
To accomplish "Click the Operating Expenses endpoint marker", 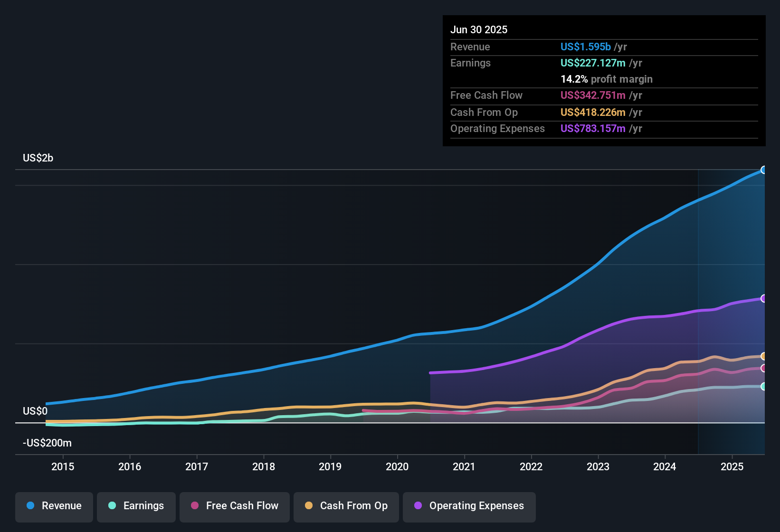I will pos(764,298).
